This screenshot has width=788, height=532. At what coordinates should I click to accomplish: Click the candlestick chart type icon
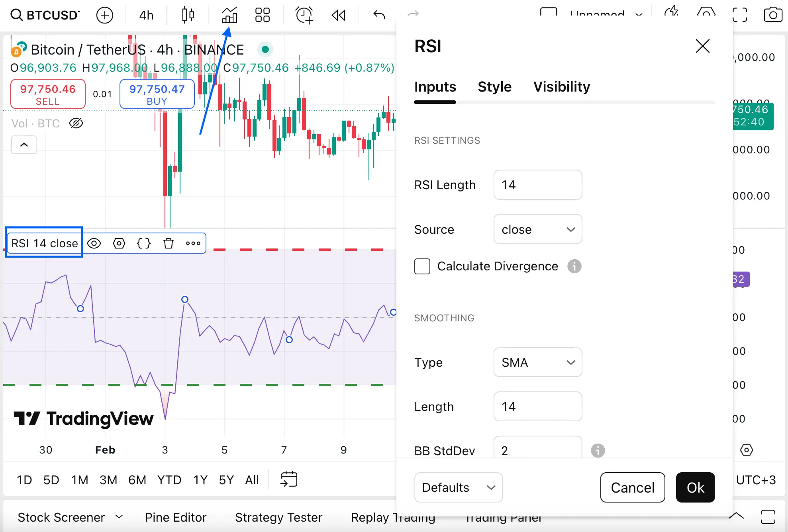point(188,15)
